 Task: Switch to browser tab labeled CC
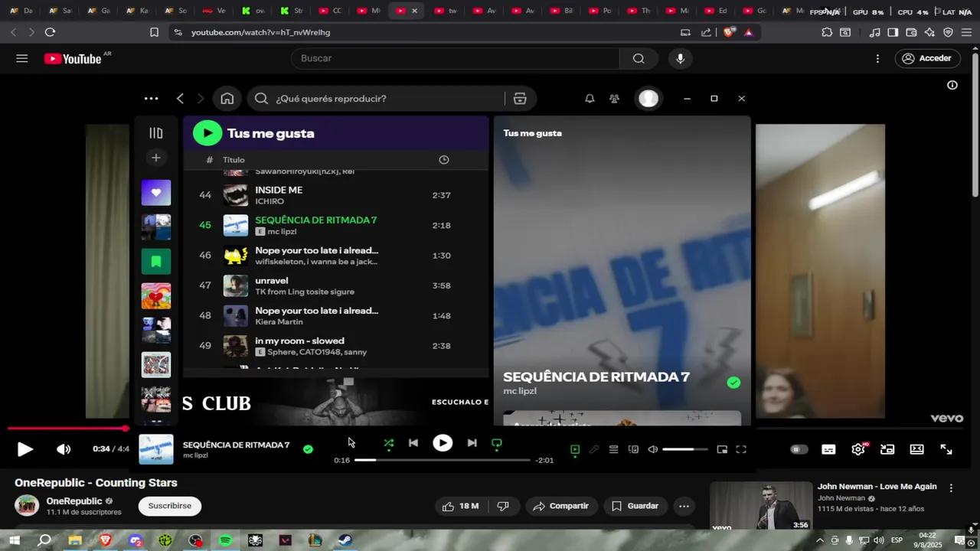[x=330, y=11]
